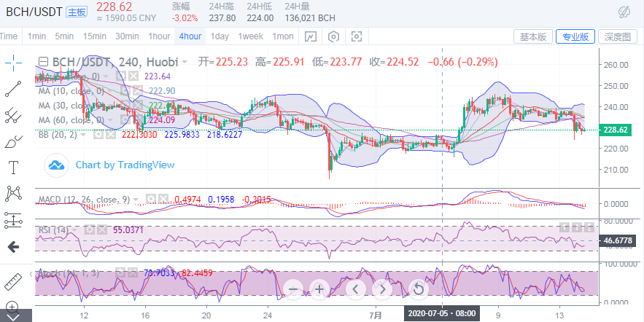644x322 pixels.
Task: Select the XABCD pattern tool
Action: click(x=13, y=193)
